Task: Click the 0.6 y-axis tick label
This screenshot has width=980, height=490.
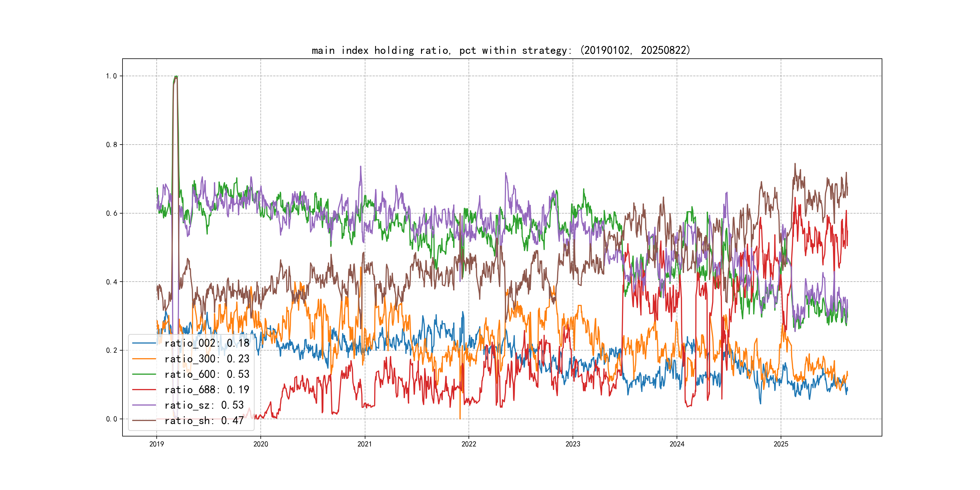Action: click(x=111, y=214)
